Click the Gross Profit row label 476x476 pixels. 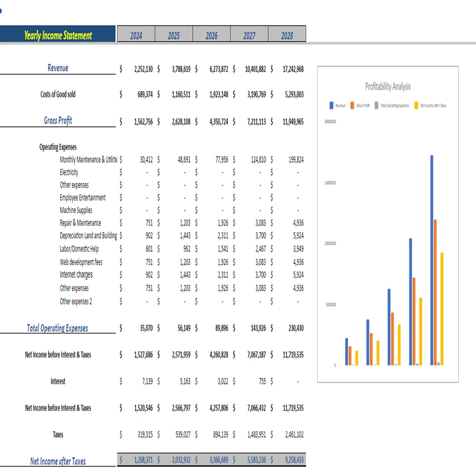coord(58,120)
